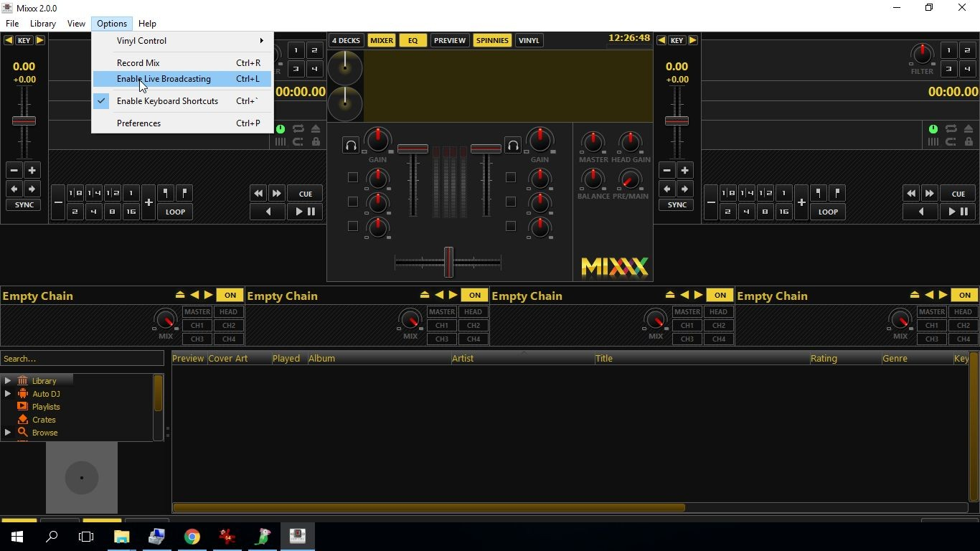Open the Library menu
This screenshot has width=980, height=551.
coord(43,24)
